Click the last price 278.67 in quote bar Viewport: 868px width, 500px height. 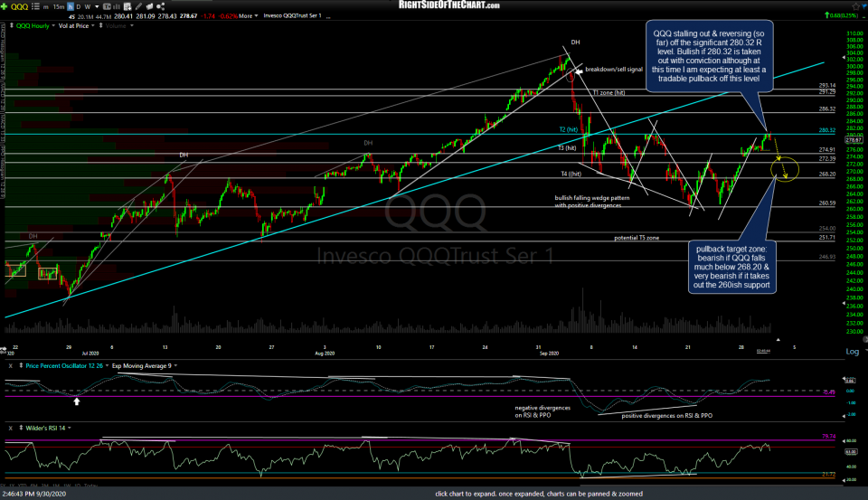pyautogui.click(x=188, y=16)
